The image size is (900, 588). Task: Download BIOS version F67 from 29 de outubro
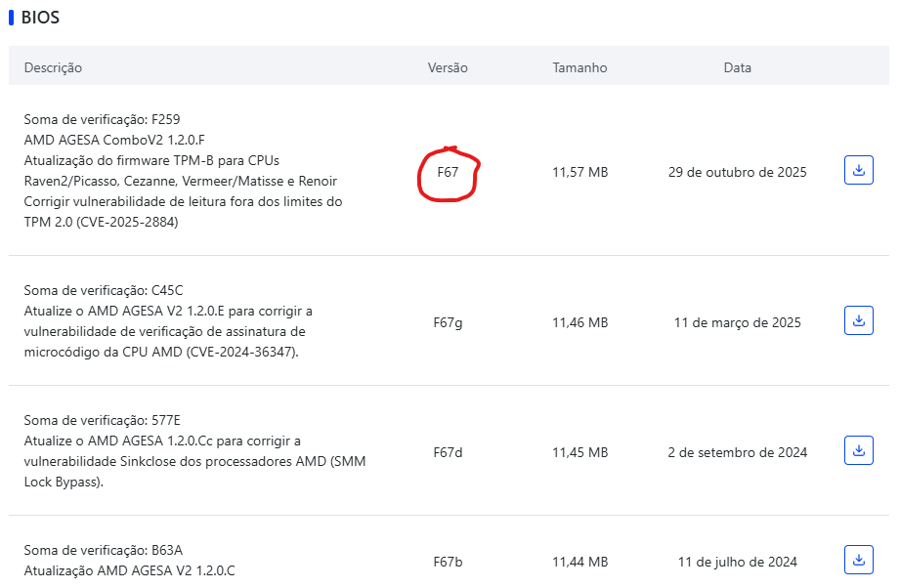tap(859, 170)
